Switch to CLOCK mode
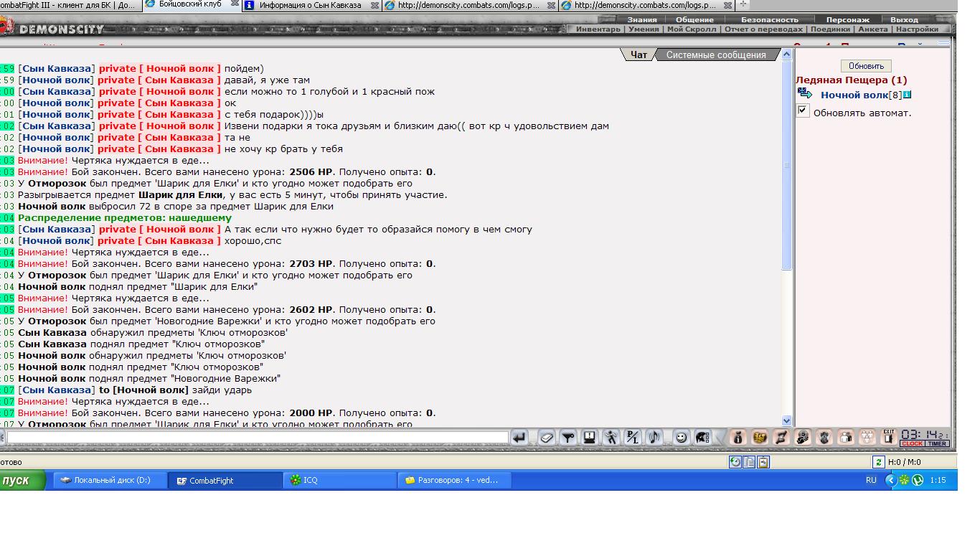Viewport: 980px width, 551px height. [912, 443]
